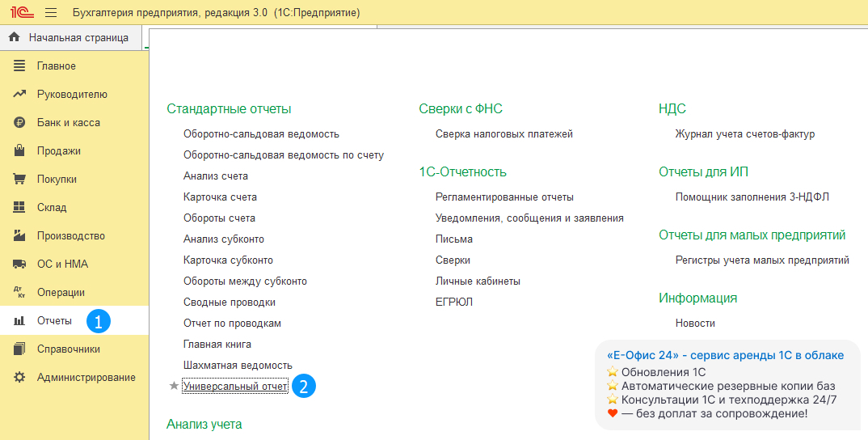Image resolution: width=868 pixels, height=440 pixels.
Task: Click the Стандартные отчеты group heading
Action: (x=230, y=109)
